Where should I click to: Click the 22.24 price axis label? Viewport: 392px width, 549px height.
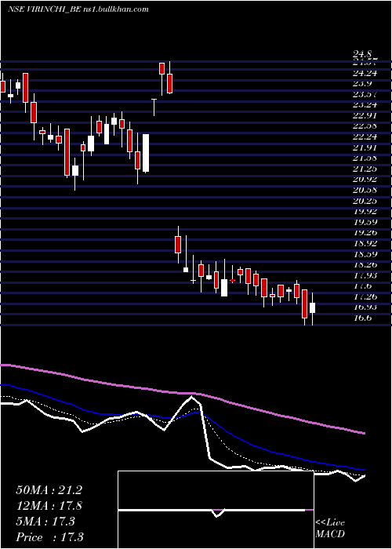(365, 137)
